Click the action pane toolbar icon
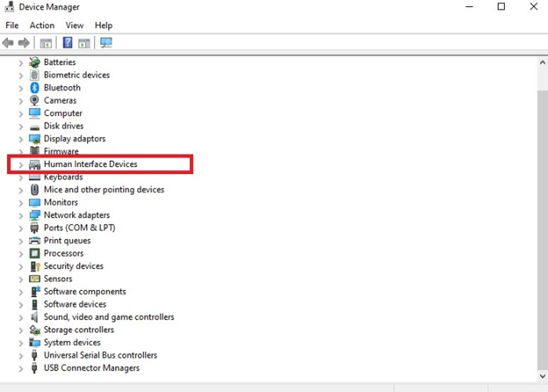 coord(84,43)
